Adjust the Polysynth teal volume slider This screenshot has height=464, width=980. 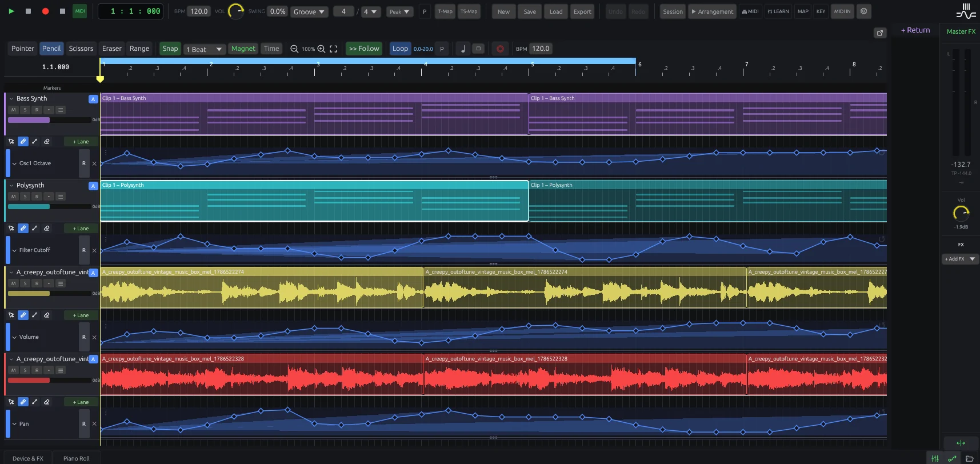coord(49,207)
